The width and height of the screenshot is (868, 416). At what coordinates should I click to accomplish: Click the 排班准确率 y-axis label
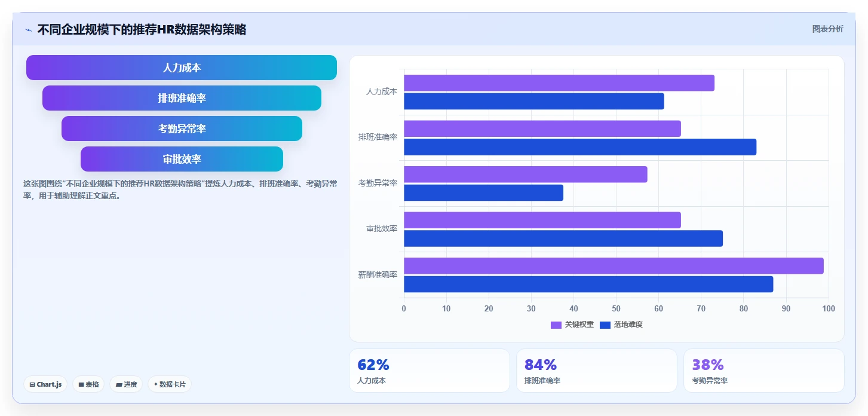pos(378,137)
